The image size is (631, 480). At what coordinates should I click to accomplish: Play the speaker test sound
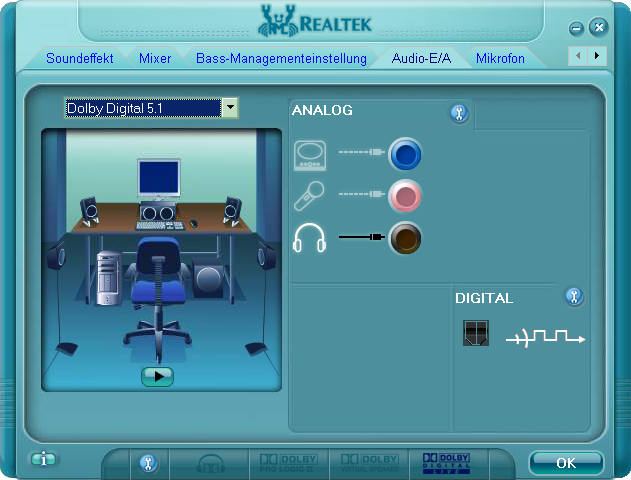tap(157, 377)
